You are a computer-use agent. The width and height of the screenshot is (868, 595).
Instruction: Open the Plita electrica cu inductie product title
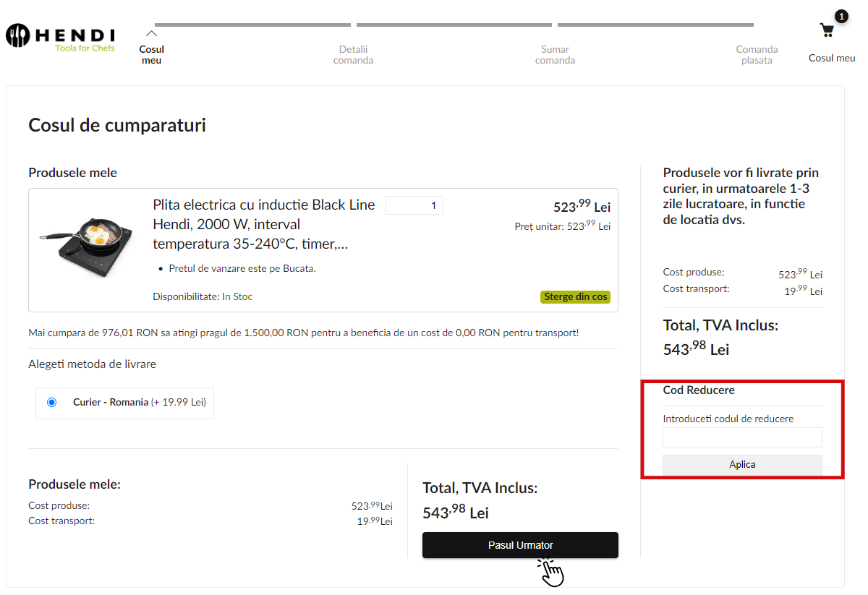[x=264, y=224]
